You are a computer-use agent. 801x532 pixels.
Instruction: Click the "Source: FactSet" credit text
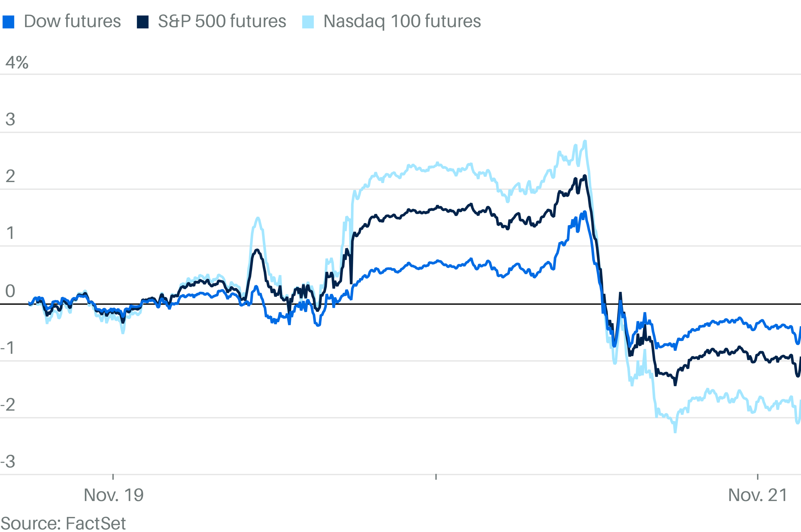pyautogui.click(x=63, y=523)
